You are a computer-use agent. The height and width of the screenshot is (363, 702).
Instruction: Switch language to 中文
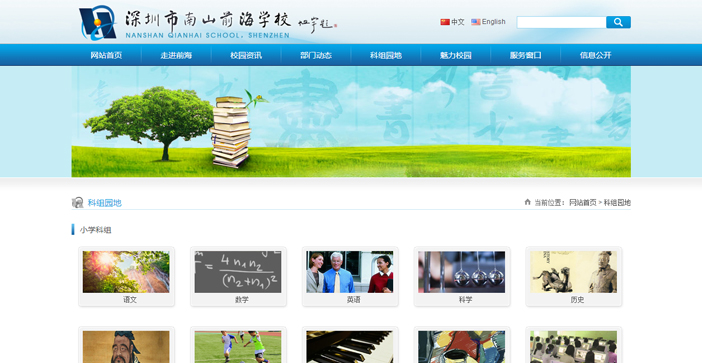pyautogui.click(x=458, y=22)
